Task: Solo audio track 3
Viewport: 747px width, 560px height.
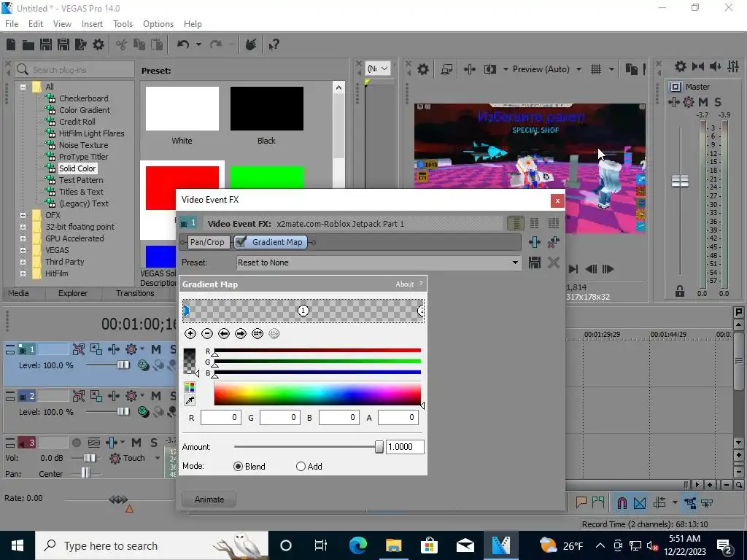Action: point(154,443)
